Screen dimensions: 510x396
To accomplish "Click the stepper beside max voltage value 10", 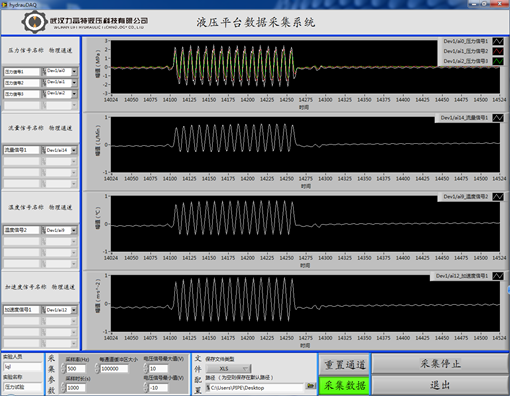I will pos(146,369).
